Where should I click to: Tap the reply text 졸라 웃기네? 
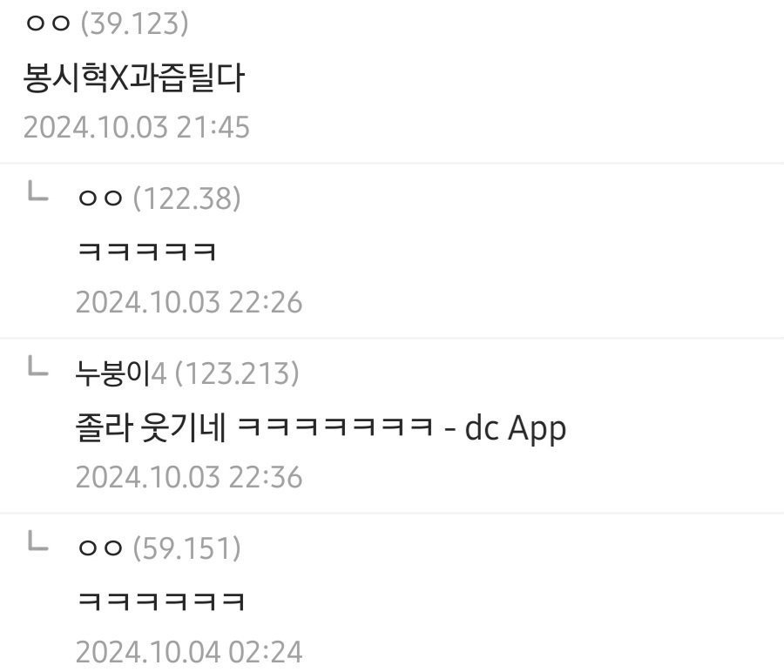[x=151, y=427]
